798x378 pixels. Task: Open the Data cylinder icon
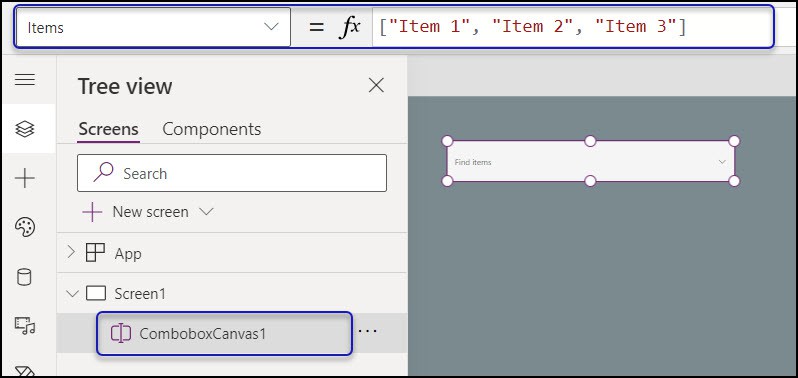pos(24,277)
